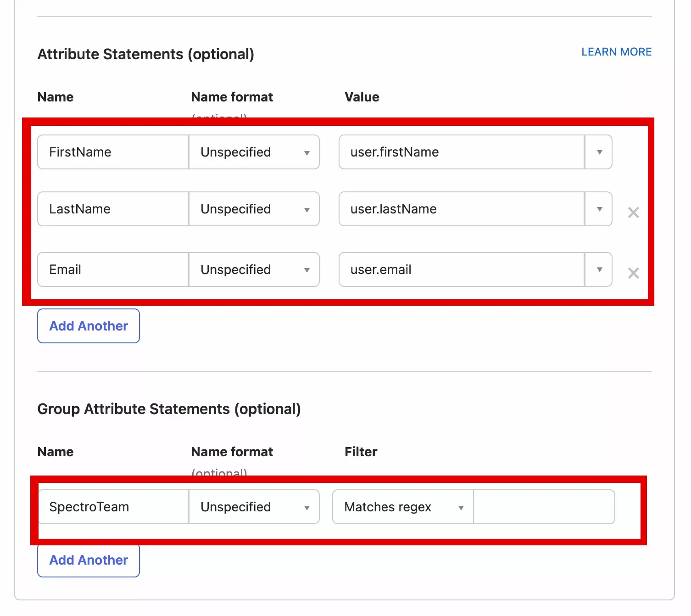Open the Matches regex filter dropdown
The width and height of the screenshot is (691, 616).
click(403, 507)
